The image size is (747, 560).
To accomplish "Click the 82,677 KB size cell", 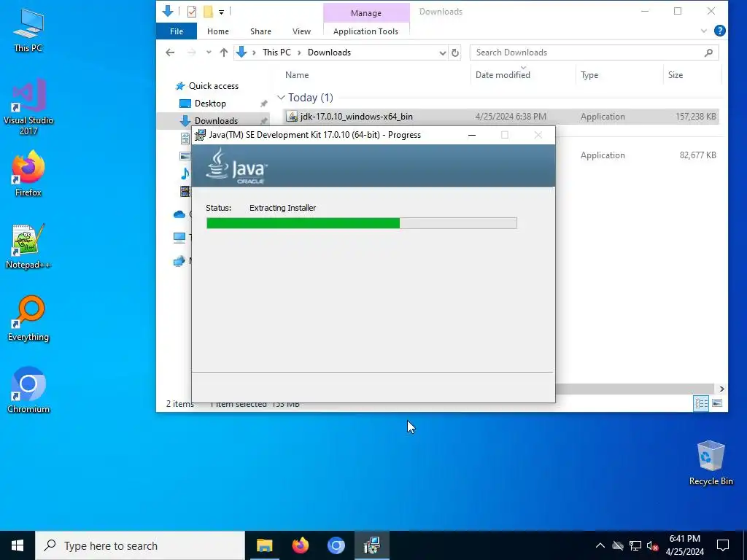I will [x=697, y=155].
